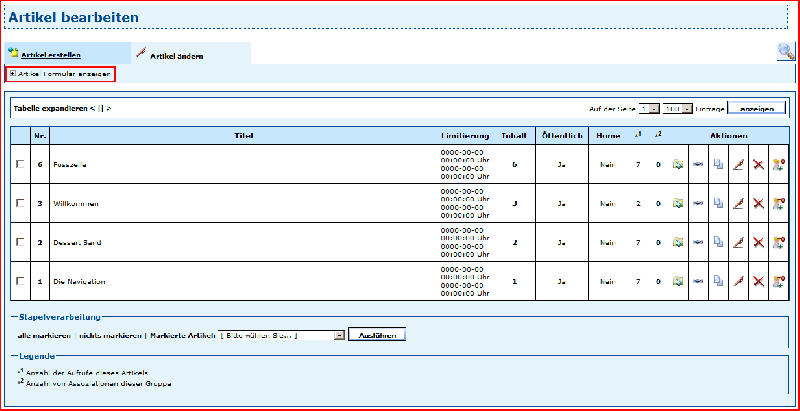Click the pencil edit icon for Willkommen

click(738, 203)
